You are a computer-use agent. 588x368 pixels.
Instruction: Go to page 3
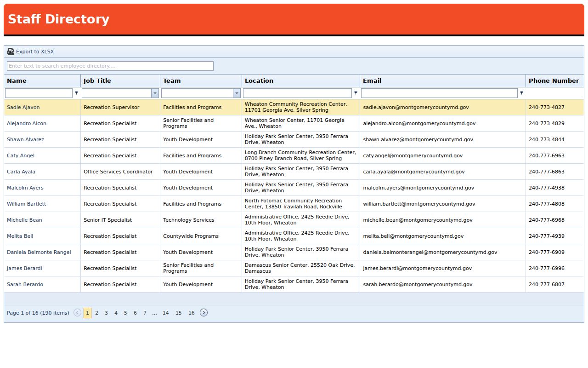106,313
